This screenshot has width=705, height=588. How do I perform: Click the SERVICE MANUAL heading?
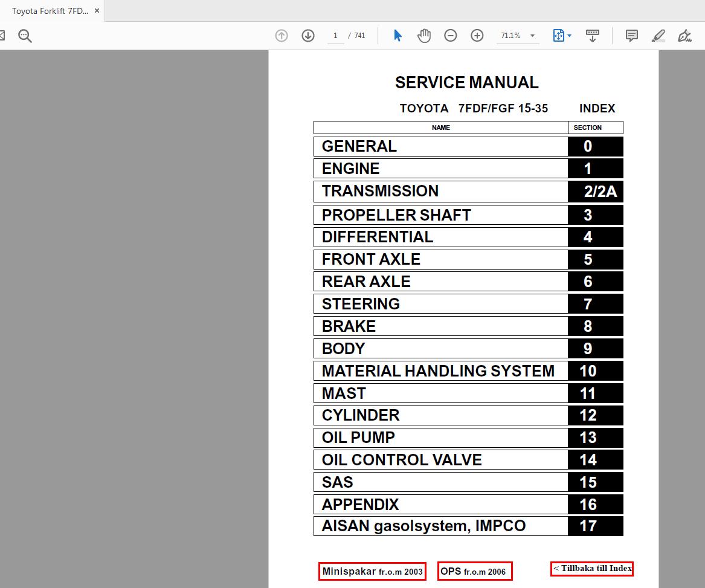(467, 83)
